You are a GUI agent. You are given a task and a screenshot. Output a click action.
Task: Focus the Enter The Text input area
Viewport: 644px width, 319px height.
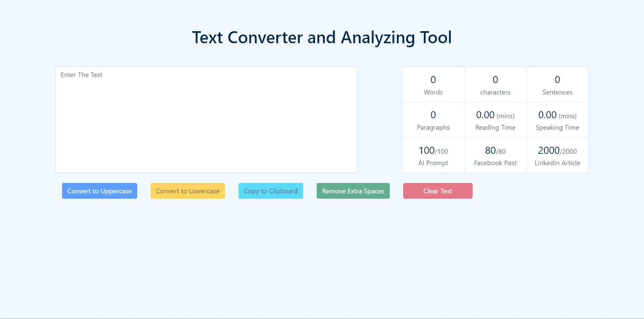pos(206,120)
